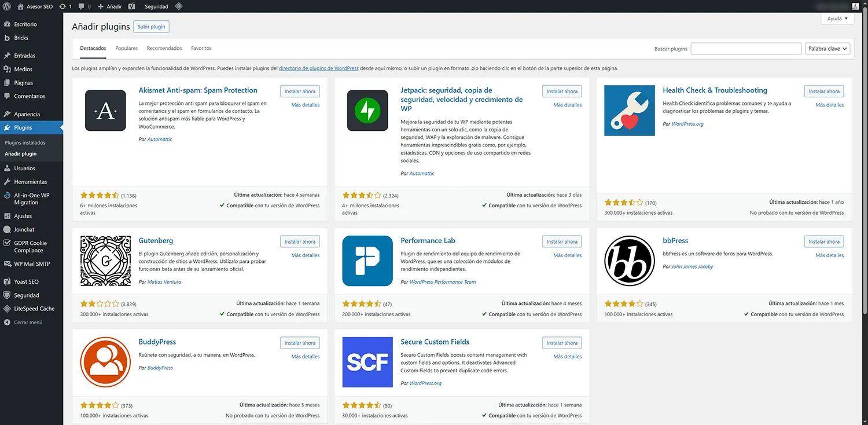Image resolution: width=868 pixels, height=425 pixels.
Task: Open Yoast SEO icon in the admin bar
Action: coord(131,6)
